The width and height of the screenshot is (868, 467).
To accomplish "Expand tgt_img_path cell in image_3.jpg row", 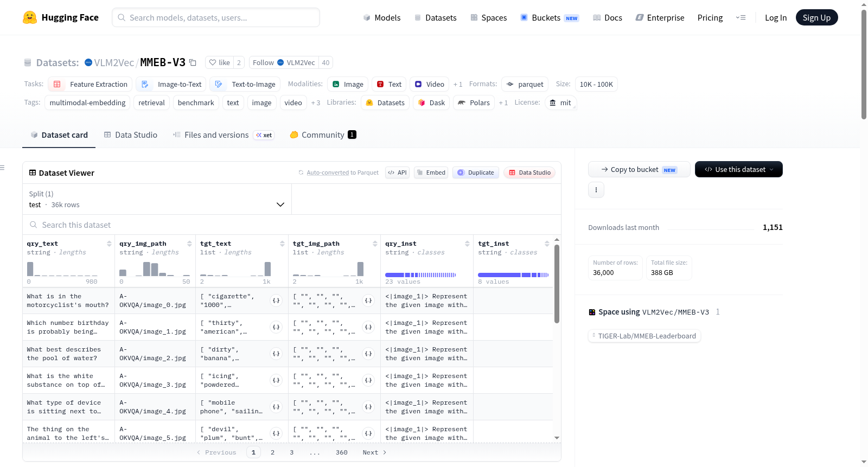I will (368, 380).
